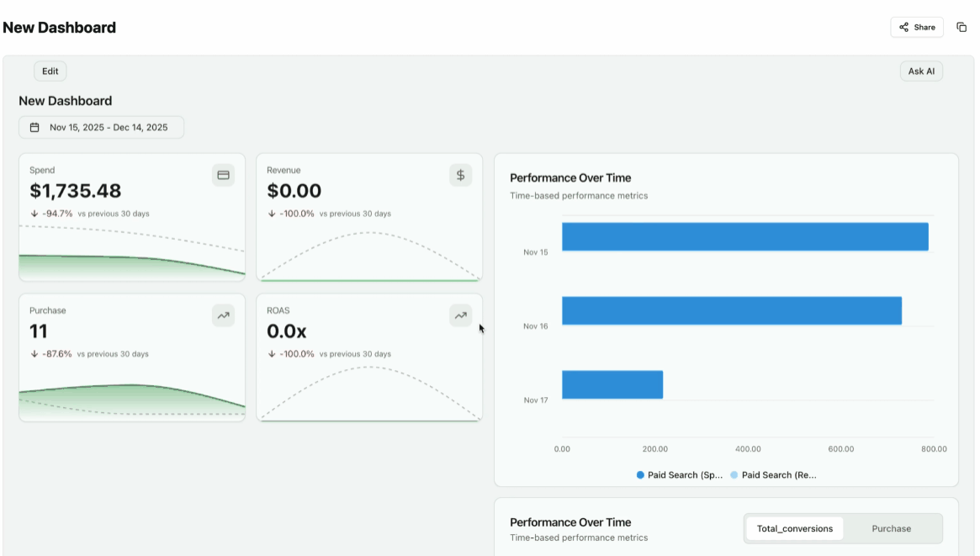Click the Nov 15 blue bar
980x556 pixels.
coord(744,236)
